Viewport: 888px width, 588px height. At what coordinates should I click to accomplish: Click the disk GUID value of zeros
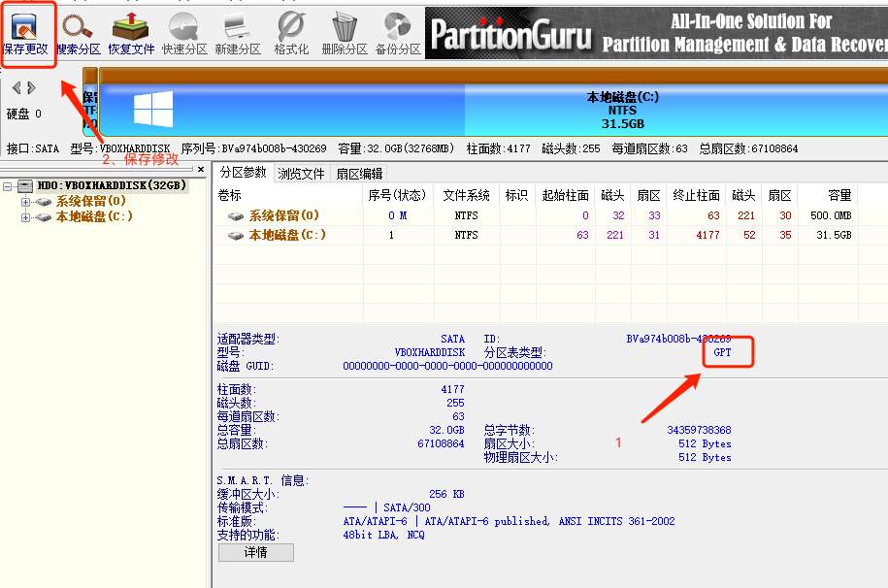tap(447, 366)
